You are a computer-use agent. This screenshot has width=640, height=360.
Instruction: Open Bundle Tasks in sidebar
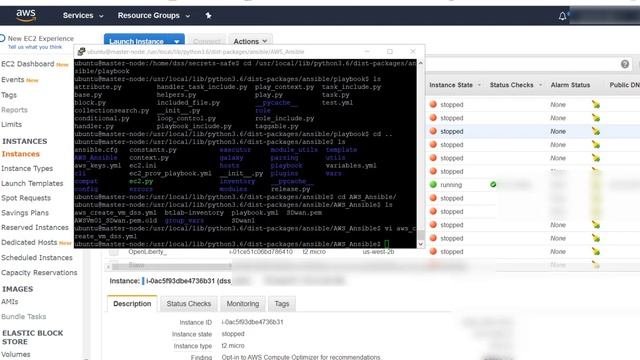coord(24,316)
